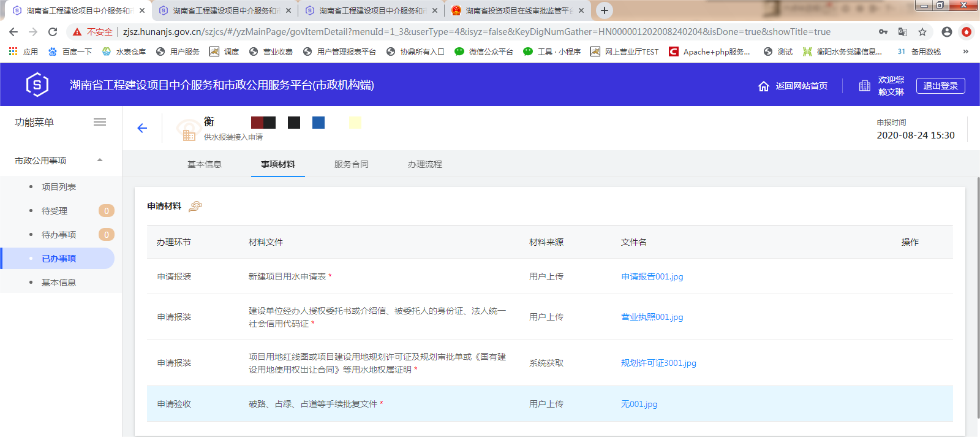Open the browser profile avatar icon
980x437 pixels.
[x=947, y=32]
